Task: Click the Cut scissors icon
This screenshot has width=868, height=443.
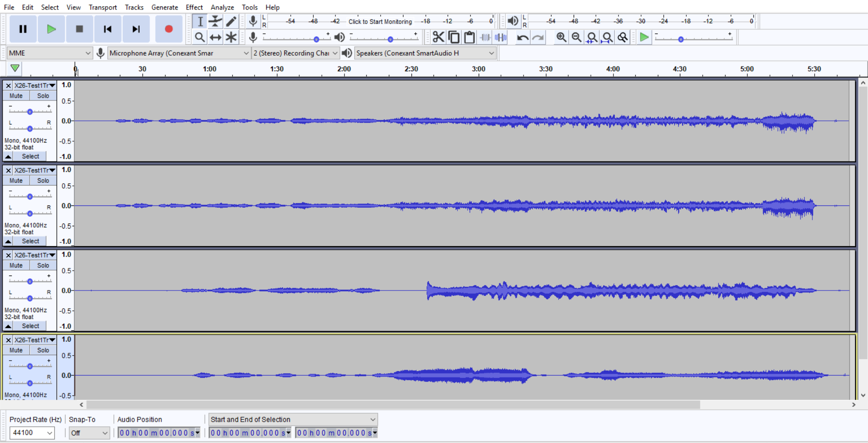Action: 438,37
